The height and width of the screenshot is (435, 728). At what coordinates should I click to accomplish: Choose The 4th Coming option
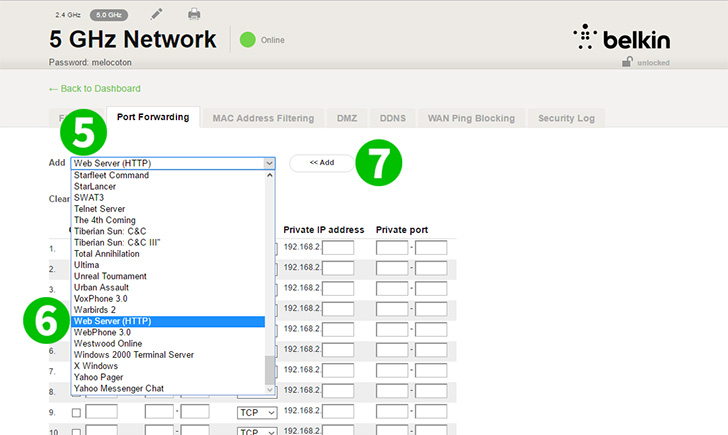click(x=168, y=220)
